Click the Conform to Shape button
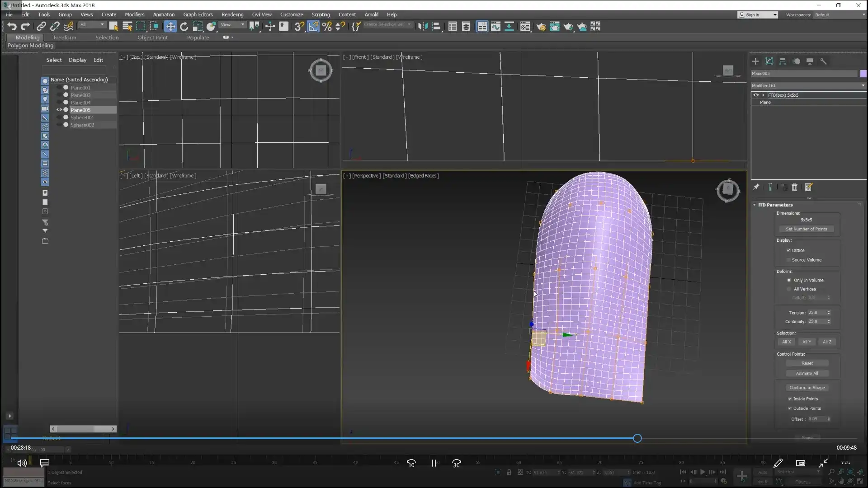Viewport: 868px width, 488px height. pyautogui.click(x=807, y=388)
